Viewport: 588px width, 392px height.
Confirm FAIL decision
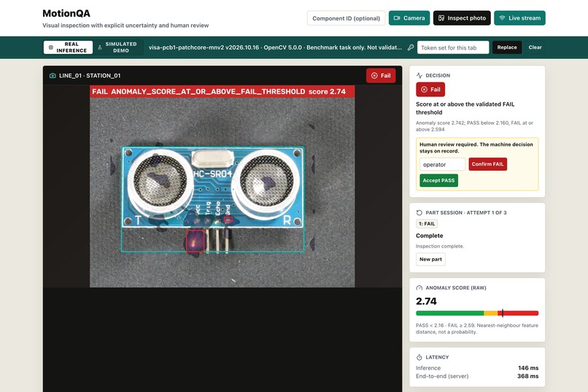point(487,164)
